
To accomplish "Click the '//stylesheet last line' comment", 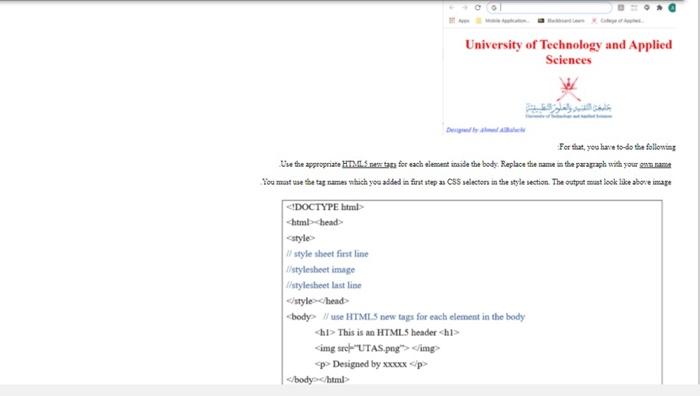I will [x=324, y=285].
